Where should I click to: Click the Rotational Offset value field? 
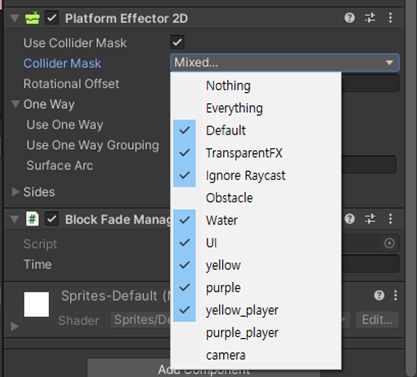370,83
